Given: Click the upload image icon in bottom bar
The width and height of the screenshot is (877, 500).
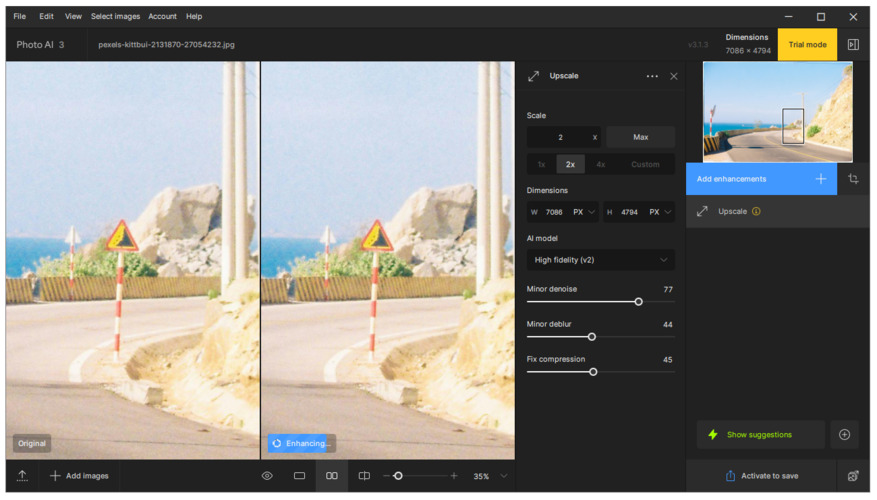Looking at the screenshot, I should tap(22, 476).
